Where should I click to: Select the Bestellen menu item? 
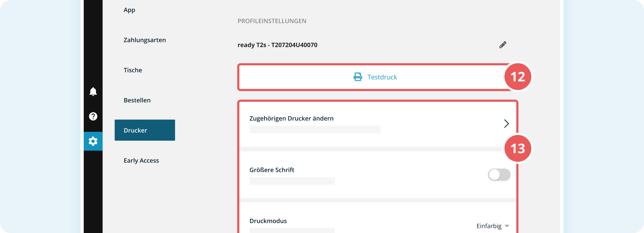137,100
